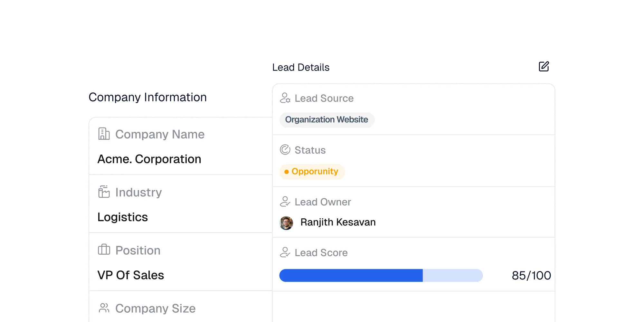Click the VP Of Sales position value
Image resolution: width=644 pixels, height=322 pixels.
click(x=131, y=275)
